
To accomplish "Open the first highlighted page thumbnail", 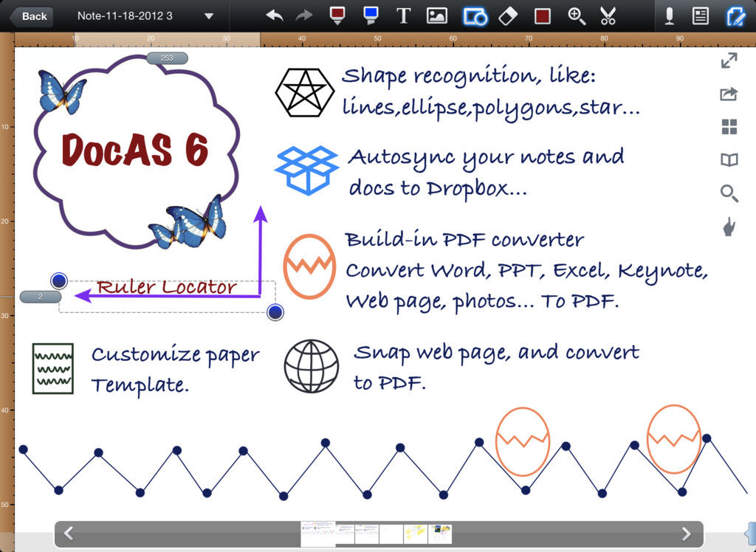I will [317, 534].
